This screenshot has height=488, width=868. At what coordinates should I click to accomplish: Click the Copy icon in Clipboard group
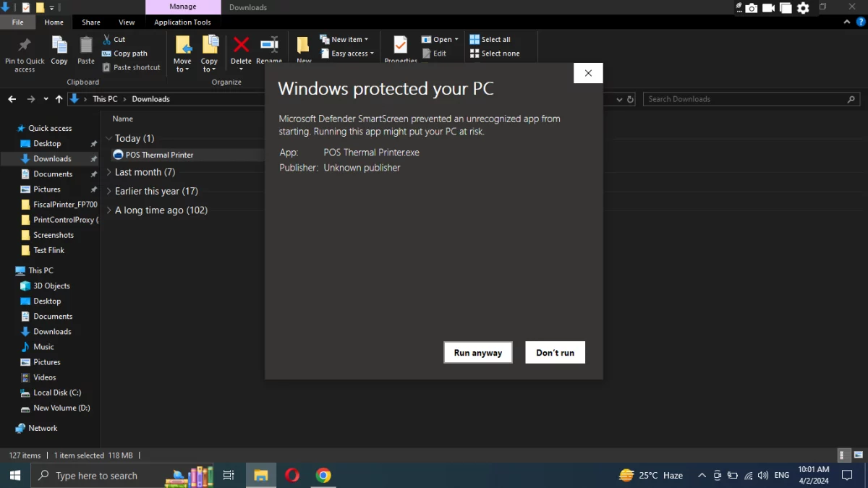point(59,46)
